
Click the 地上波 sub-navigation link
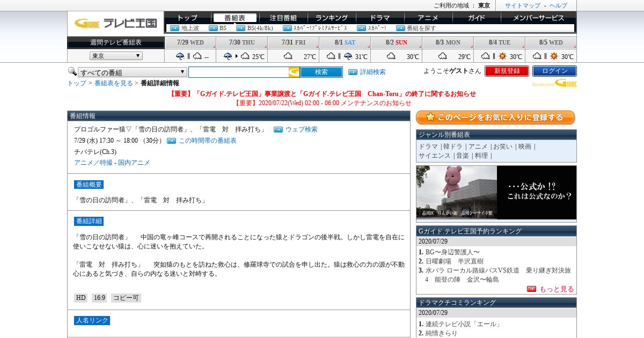tap(190, 28)
